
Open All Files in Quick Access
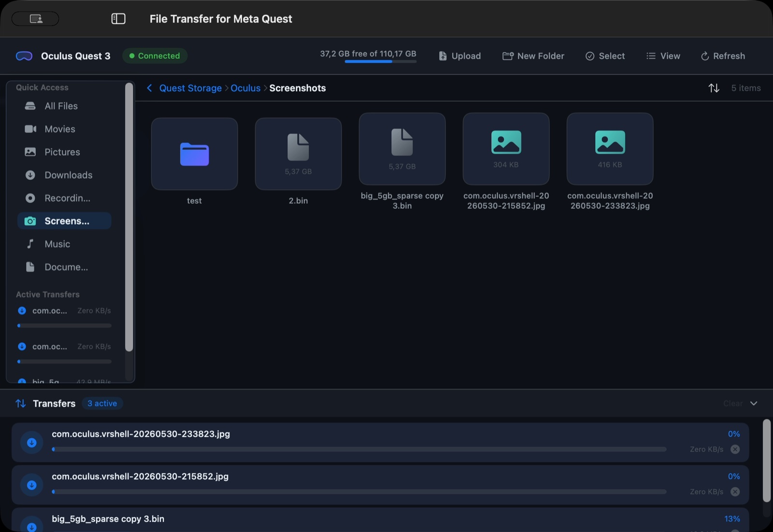pyautogui.click(x=64, y=106)
